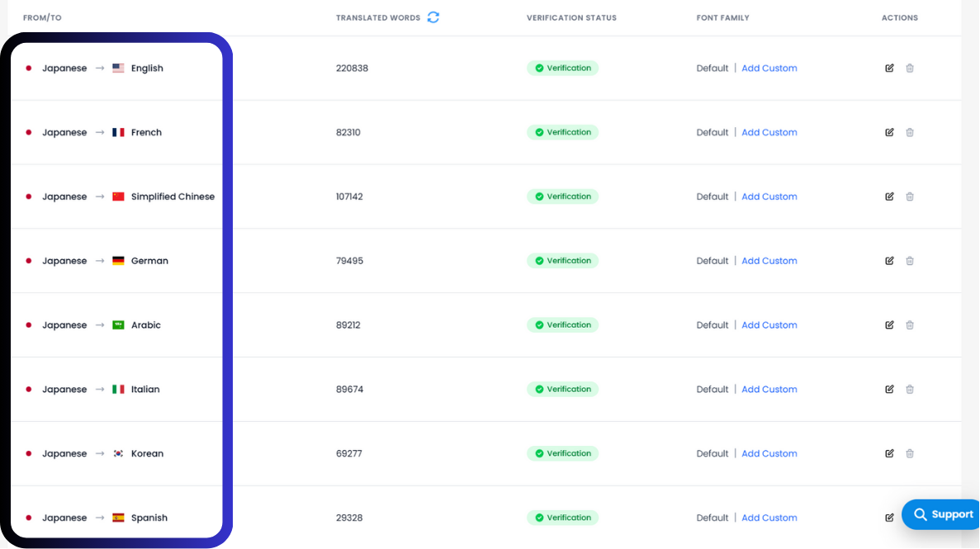
Task: Delete the Japanese to Simplified Chinese pair
Action: point(910,196)
